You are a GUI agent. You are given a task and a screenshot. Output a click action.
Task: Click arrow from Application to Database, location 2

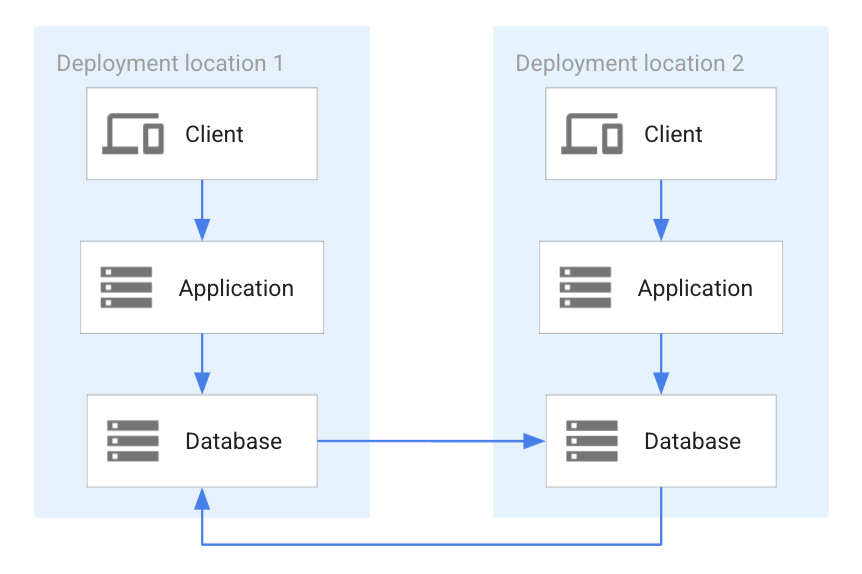click(661, 364)
